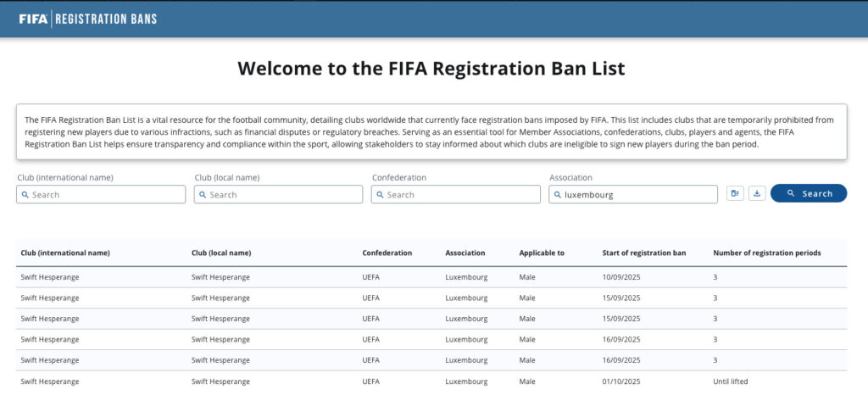Screen dimensions: 868x395
Task: Open the Confederation filter field
Action: 462,195
